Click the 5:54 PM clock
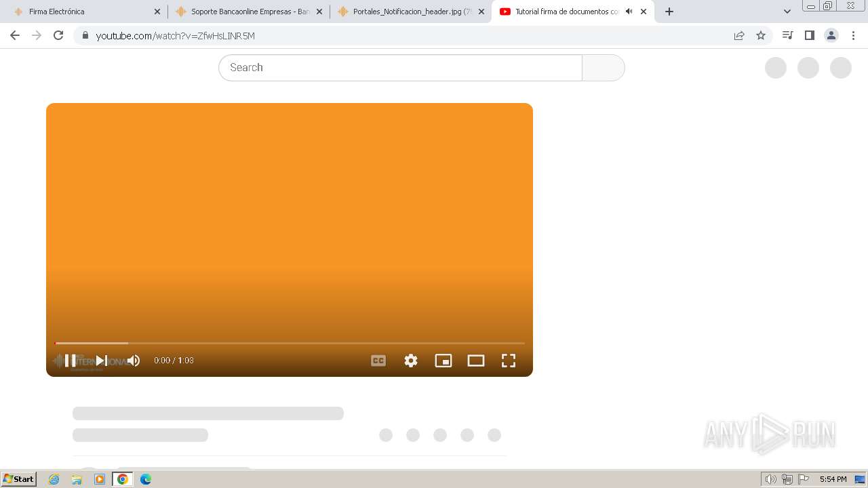The image size is (868, 488). click(833, 479)
